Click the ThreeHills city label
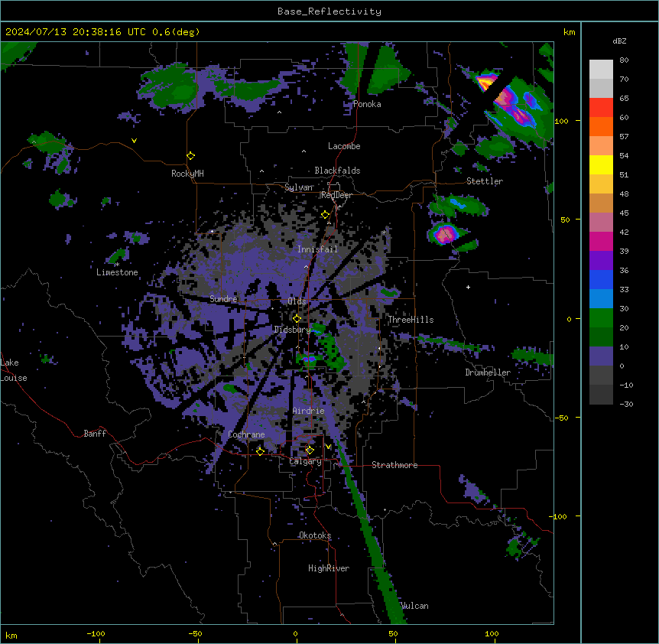 tap(411, 320)
